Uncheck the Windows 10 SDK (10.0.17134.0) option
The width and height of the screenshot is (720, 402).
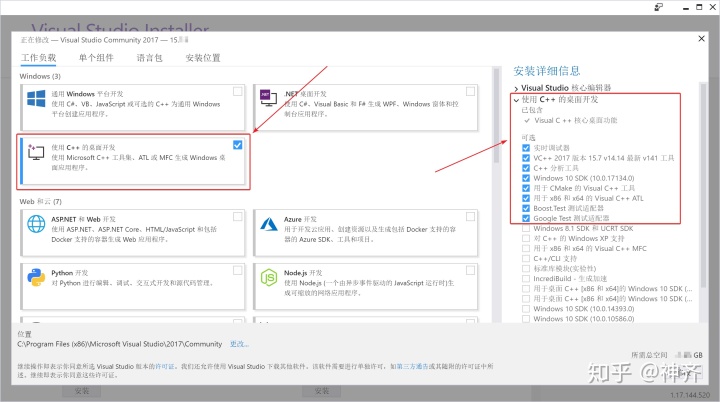[526, 178]
